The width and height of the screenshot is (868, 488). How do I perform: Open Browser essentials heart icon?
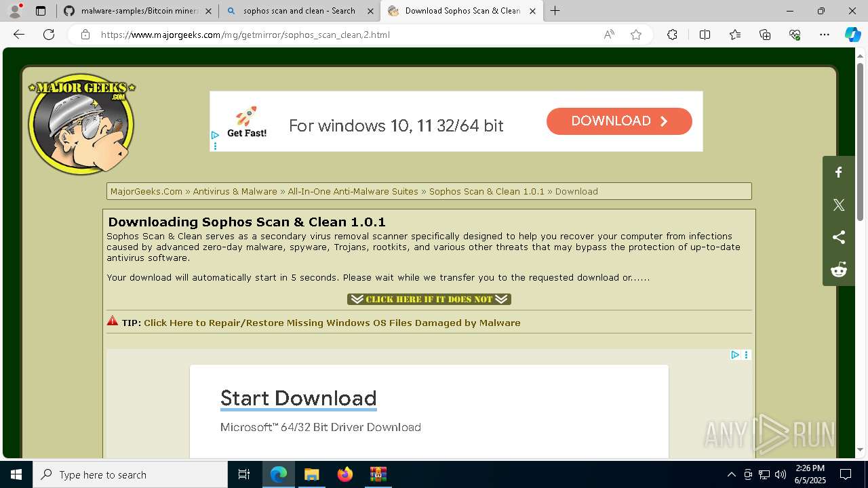click(795, 35)
